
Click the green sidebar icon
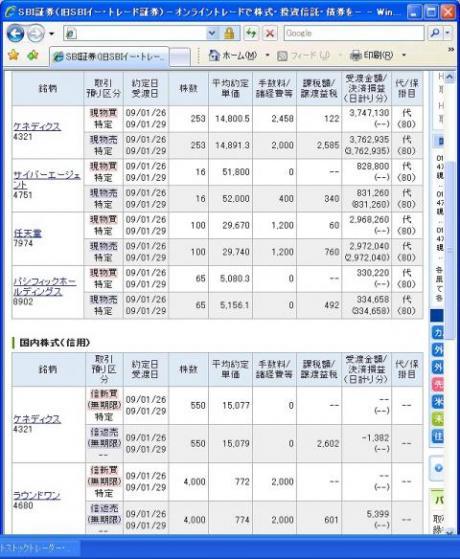click(x=438, y=419)
